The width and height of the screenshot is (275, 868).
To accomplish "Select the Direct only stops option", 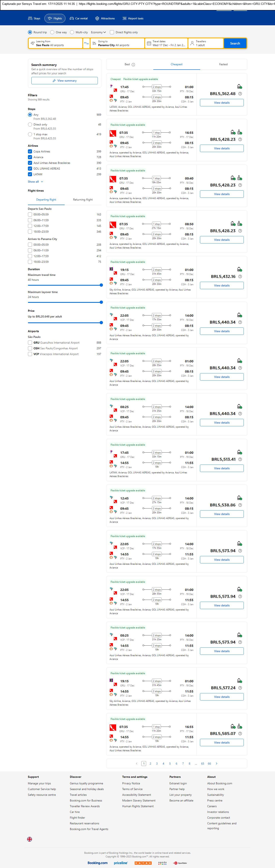I will coord(30,125).
